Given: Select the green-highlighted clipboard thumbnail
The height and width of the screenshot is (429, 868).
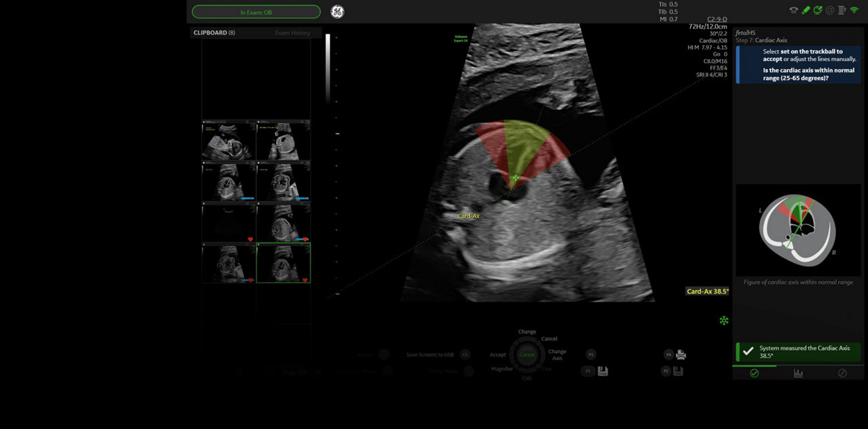Looking at the screenshot, I should (x=283, y=263).
